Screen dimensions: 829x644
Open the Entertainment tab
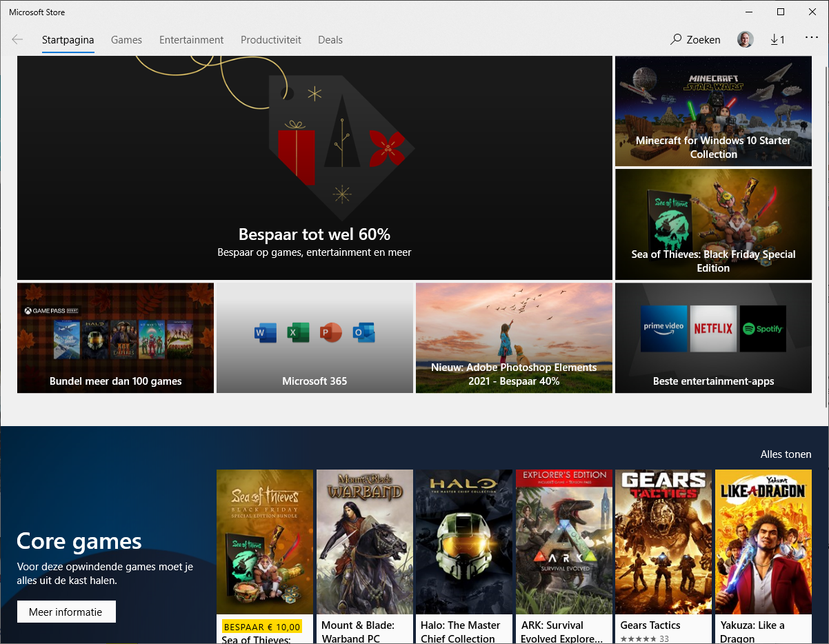[x=191, y=40]
